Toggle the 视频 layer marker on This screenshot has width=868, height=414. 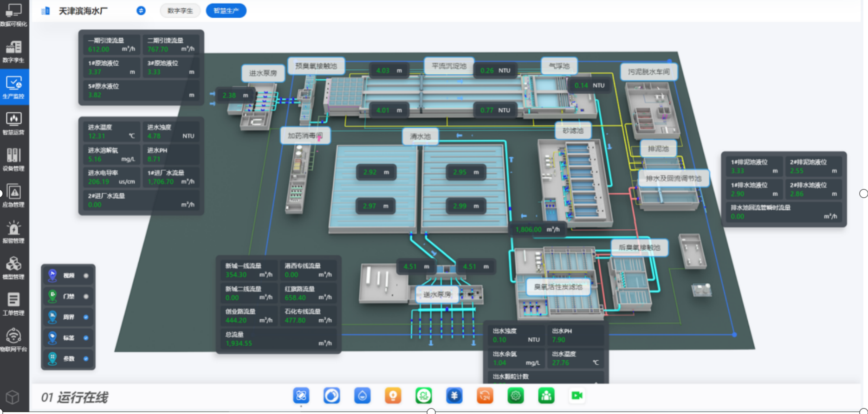pos(86,276)
